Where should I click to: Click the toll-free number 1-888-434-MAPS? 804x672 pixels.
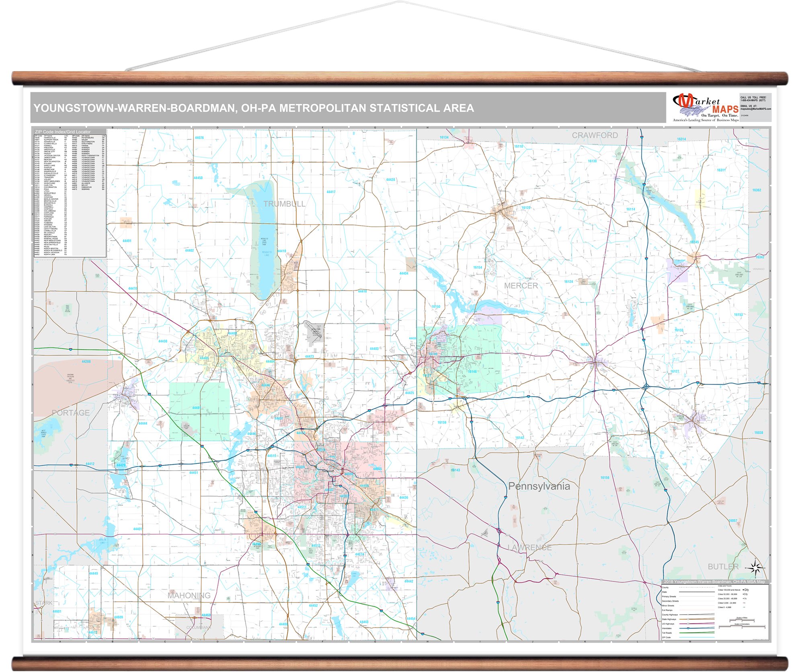[x=753, y=100]
